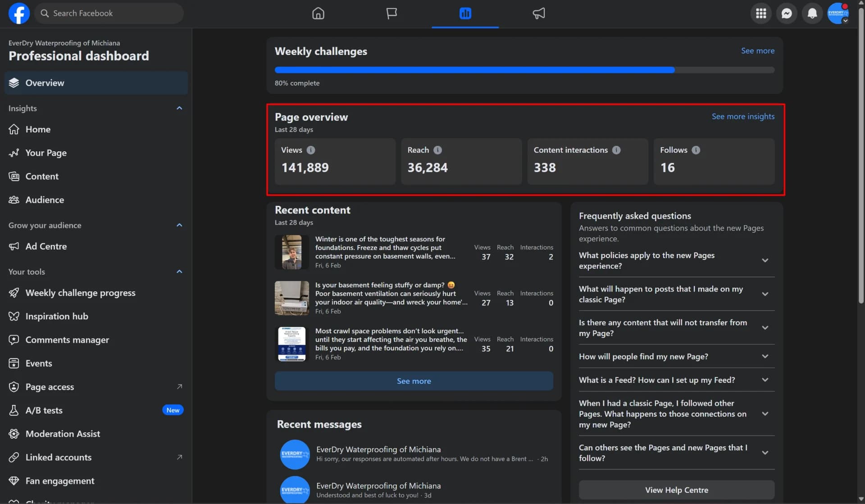
Task: Open the Winter foundations post thumbnail
Action: pos(291,252)
